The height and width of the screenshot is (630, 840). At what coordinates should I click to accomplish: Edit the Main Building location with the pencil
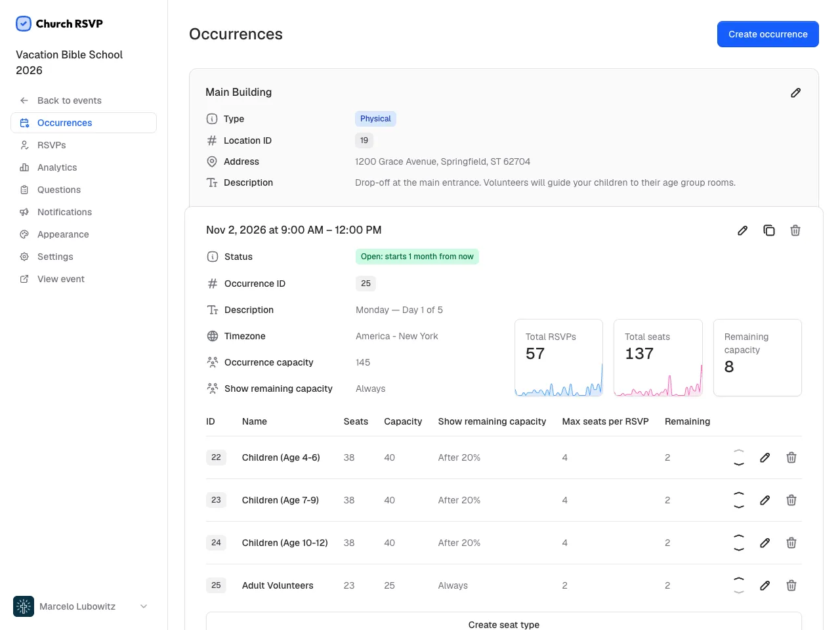pos(795,93)
